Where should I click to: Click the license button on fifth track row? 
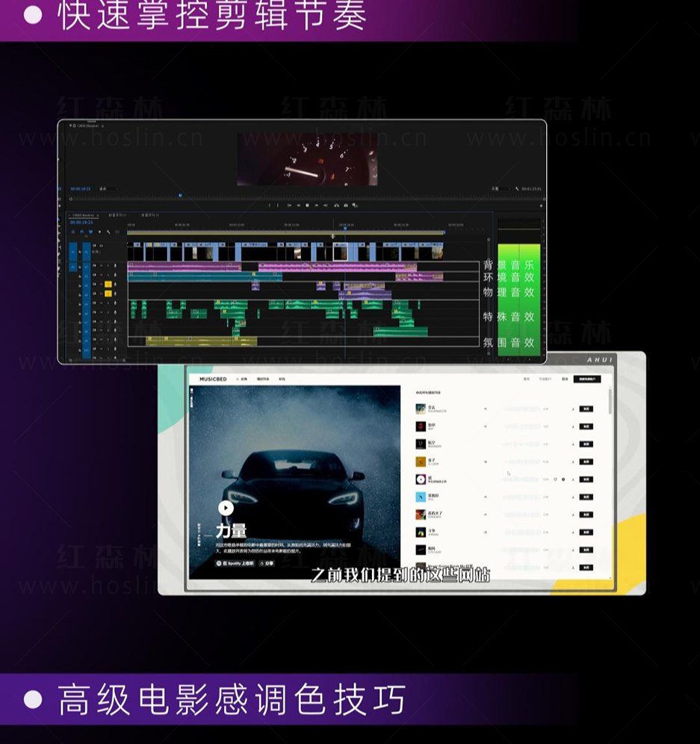tap(586, 480)
